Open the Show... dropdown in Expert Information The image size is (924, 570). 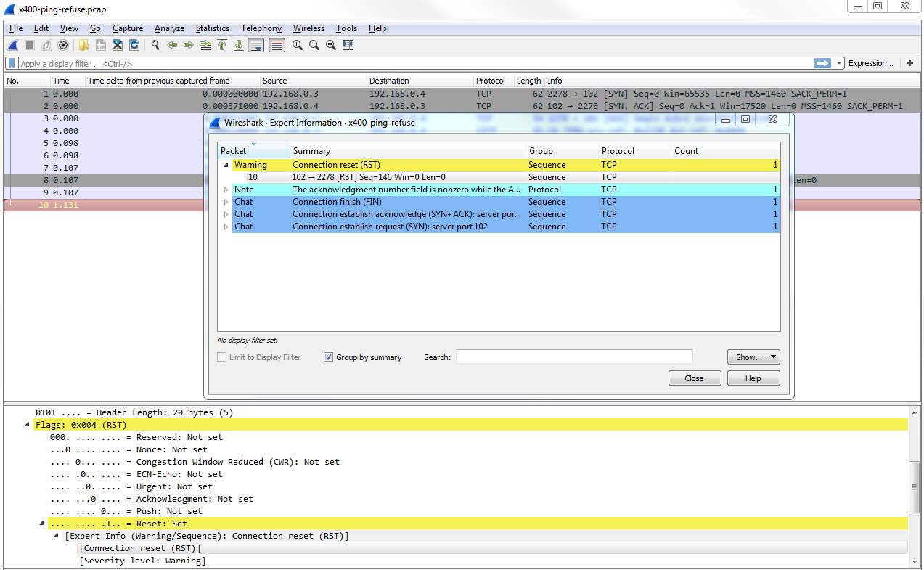point(753,357)
